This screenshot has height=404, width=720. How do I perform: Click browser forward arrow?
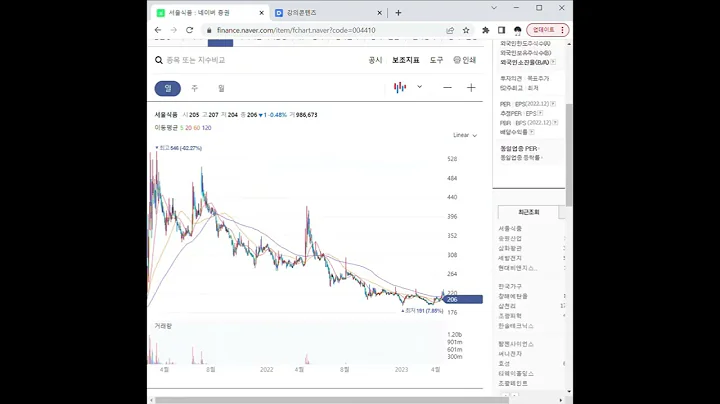coord(174,30)
